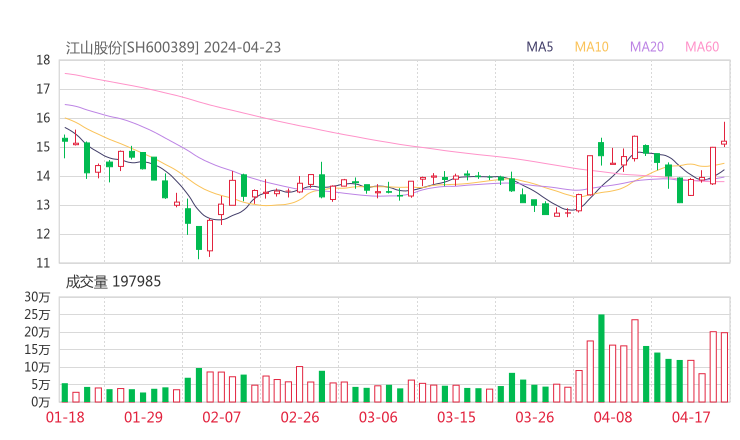Click the price axis value 18
The image size is (740, 440).
click(43, 60)
